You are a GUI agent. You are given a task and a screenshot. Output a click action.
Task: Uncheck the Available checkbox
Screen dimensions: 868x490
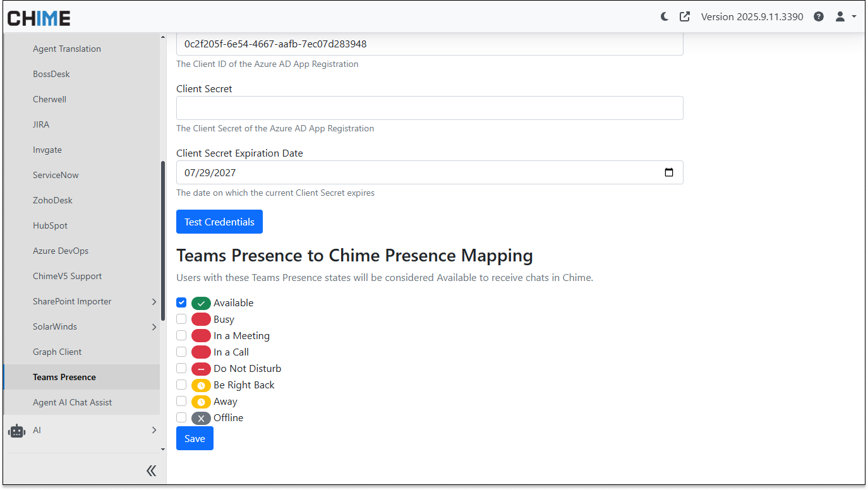(181, 302)
